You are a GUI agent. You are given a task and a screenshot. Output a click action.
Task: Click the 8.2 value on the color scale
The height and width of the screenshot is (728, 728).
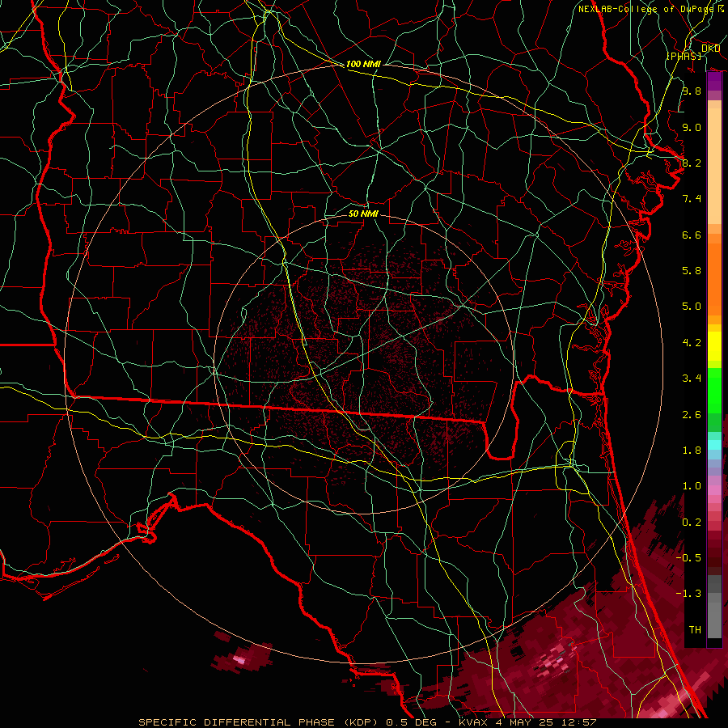[x=692, y=163]
